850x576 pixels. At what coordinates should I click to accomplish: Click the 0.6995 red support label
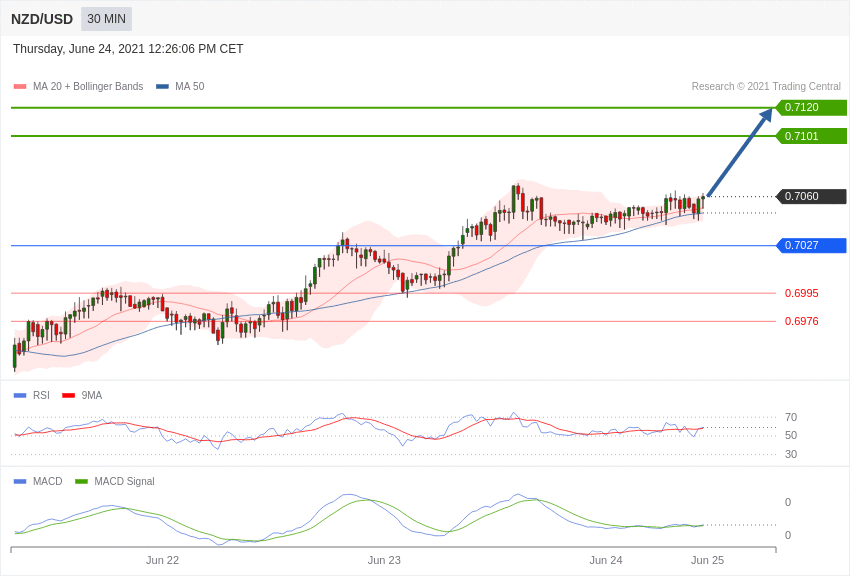(x=802, y=293)
